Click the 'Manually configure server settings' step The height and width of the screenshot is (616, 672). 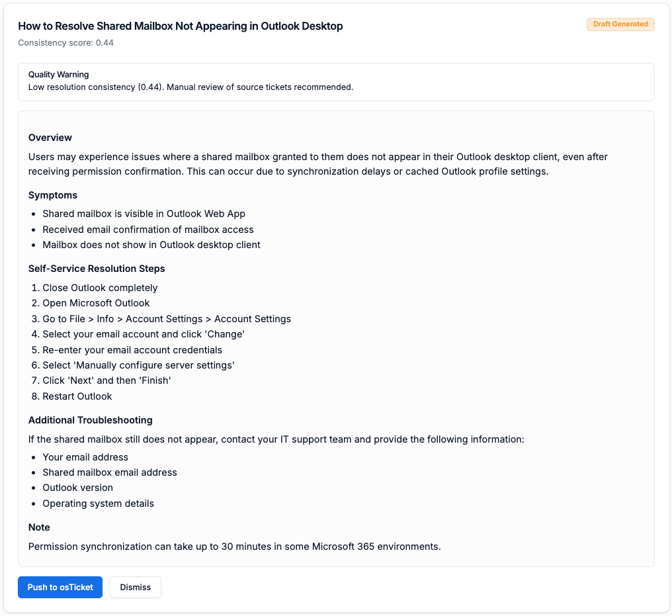(138, 365)
